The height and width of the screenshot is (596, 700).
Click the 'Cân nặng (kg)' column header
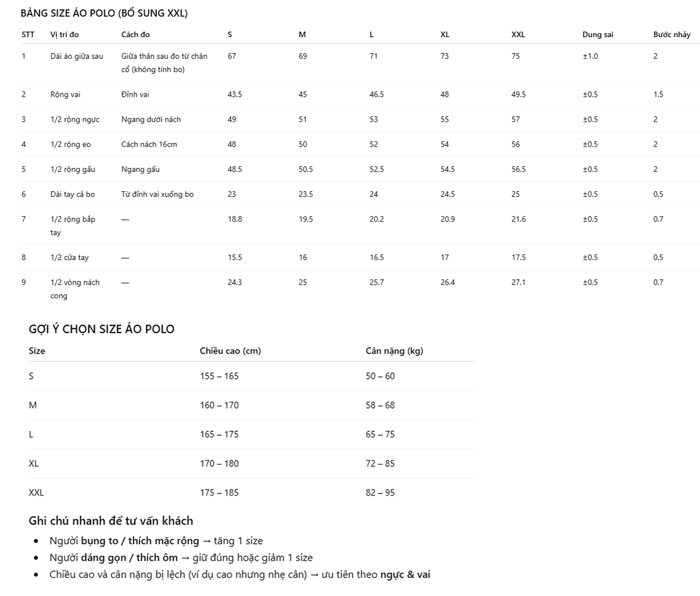click(x=394, y=351)
